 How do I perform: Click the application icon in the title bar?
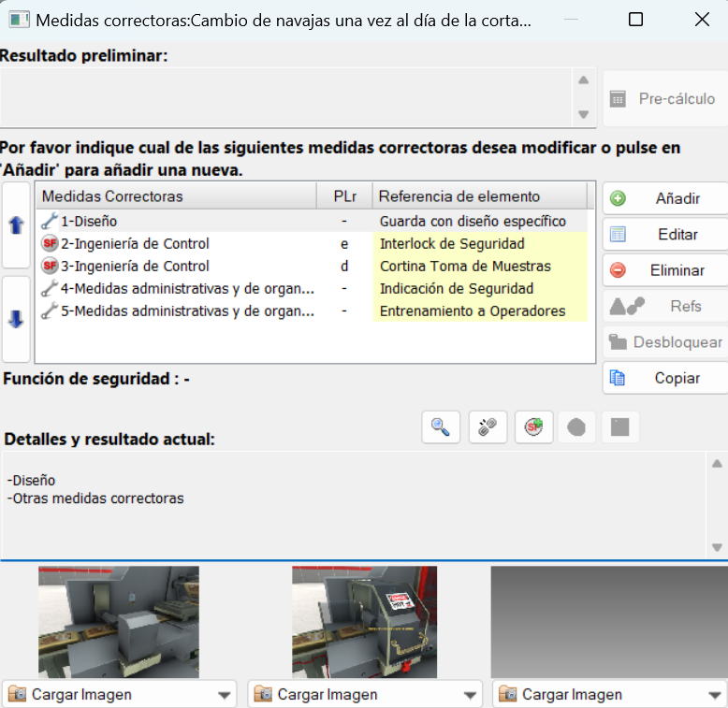[x=20, y=20]
